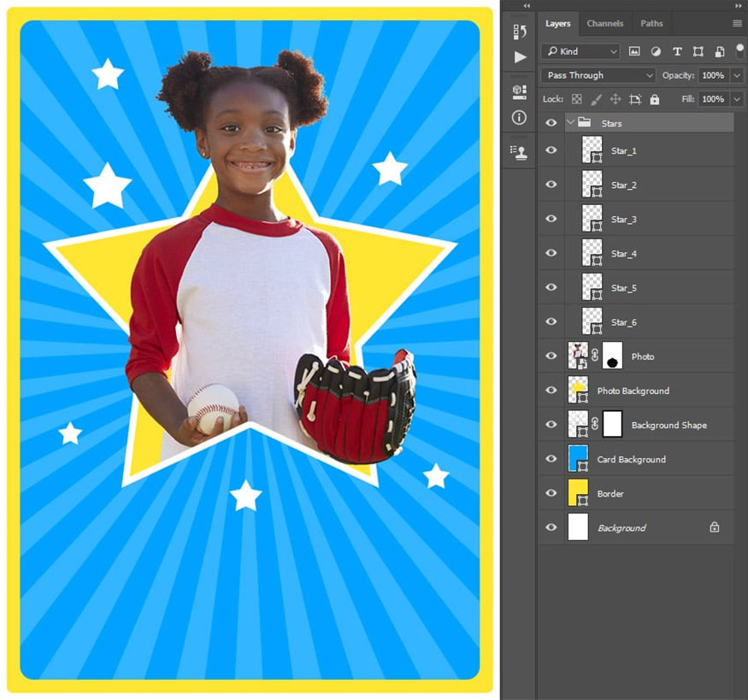
Task: Collapse the Stars layer group
Action: (x=570, y=123)
